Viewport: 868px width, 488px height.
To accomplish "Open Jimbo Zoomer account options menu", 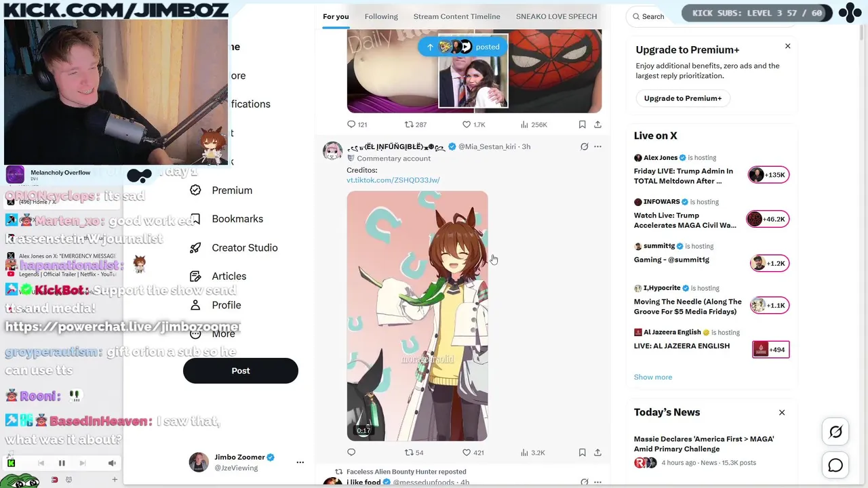I will click(x=300, y=462).
